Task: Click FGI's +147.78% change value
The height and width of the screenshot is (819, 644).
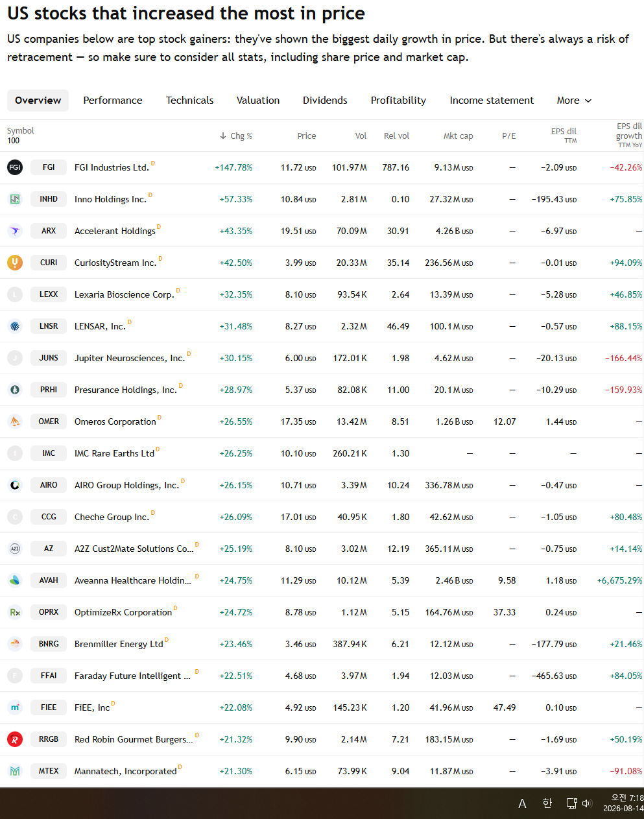Action: coord(233,167)
